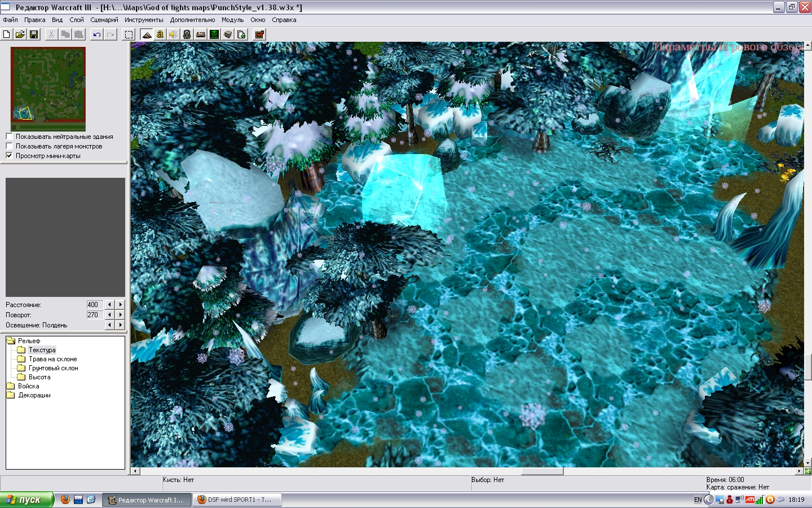Open a map using the folder icon
This screenshot has height=508, width=812.
(x=20, y=34)
